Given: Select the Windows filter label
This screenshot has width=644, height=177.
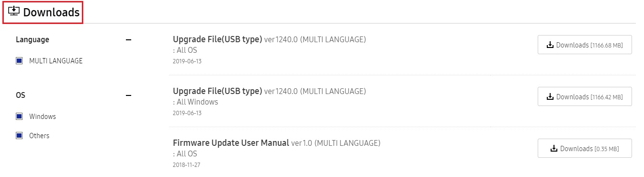Looking at the screenshot, I should click(x=43, y=117).
